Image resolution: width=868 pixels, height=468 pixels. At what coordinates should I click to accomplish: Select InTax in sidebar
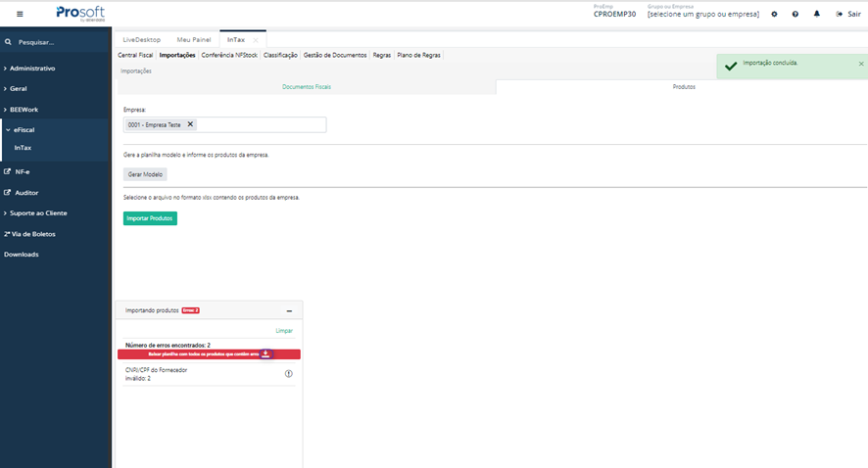(x=23, y=148)
